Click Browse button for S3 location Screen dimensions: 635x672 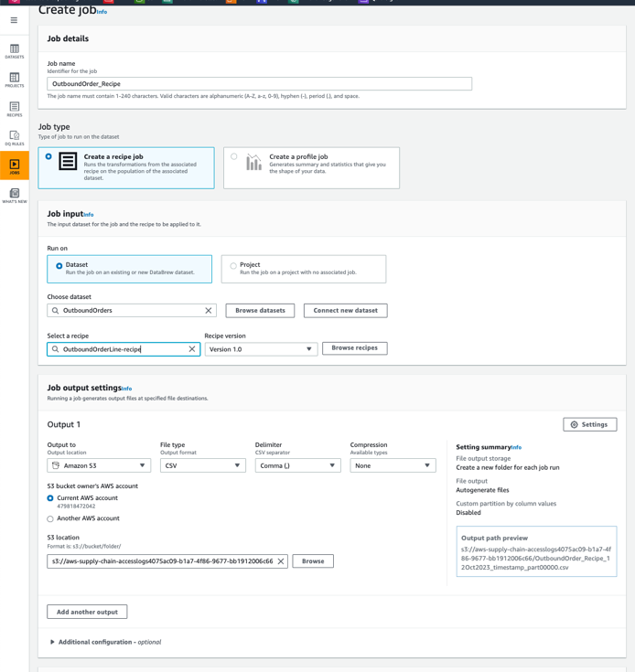tap(313, 561)
